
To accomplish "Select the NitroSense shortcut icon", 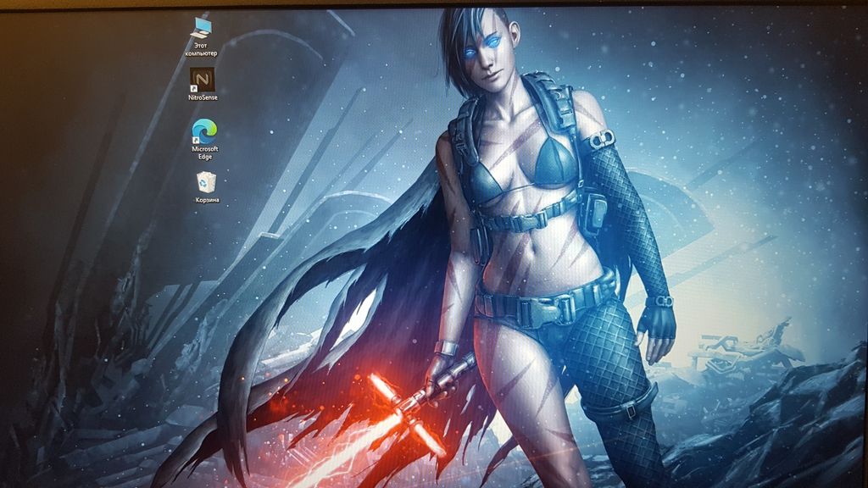I will pos(202,80).
